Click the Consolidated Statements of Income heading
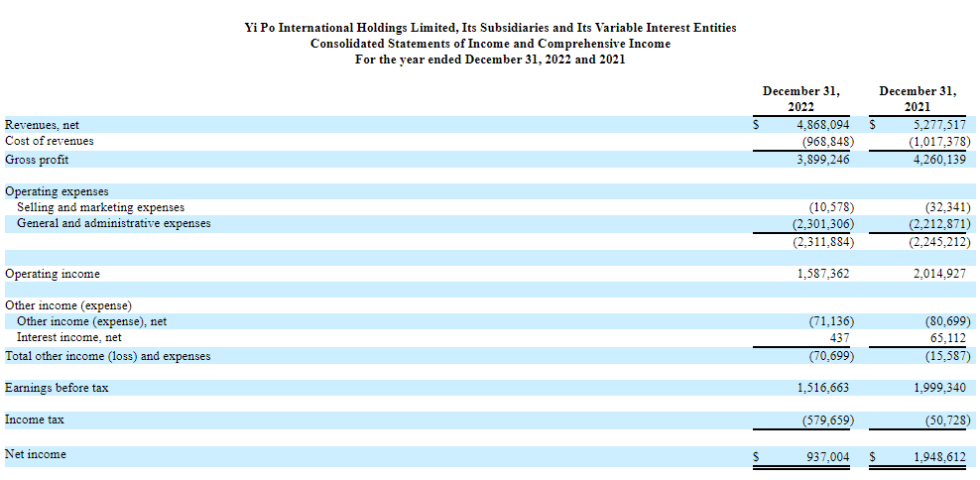Image resolution: width=980 pixels, height=480 pixels. click(490, 44)
